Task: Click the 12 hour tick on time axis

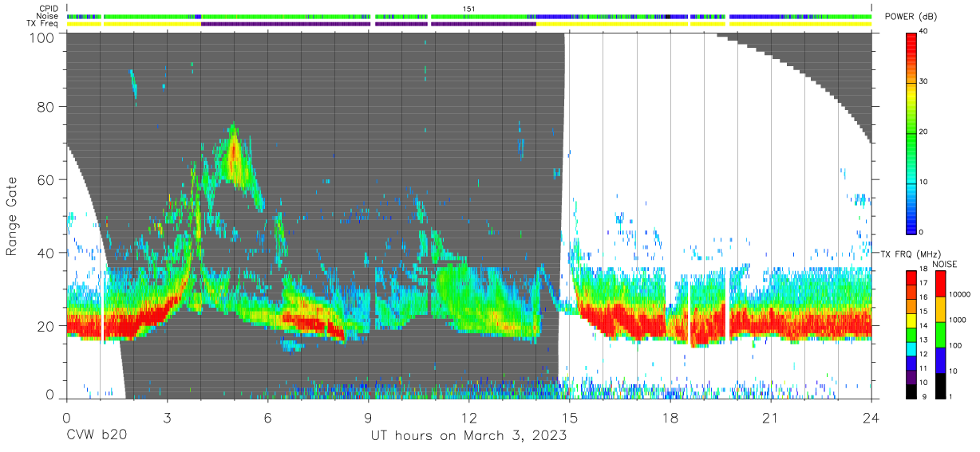Action: point(468,419)
